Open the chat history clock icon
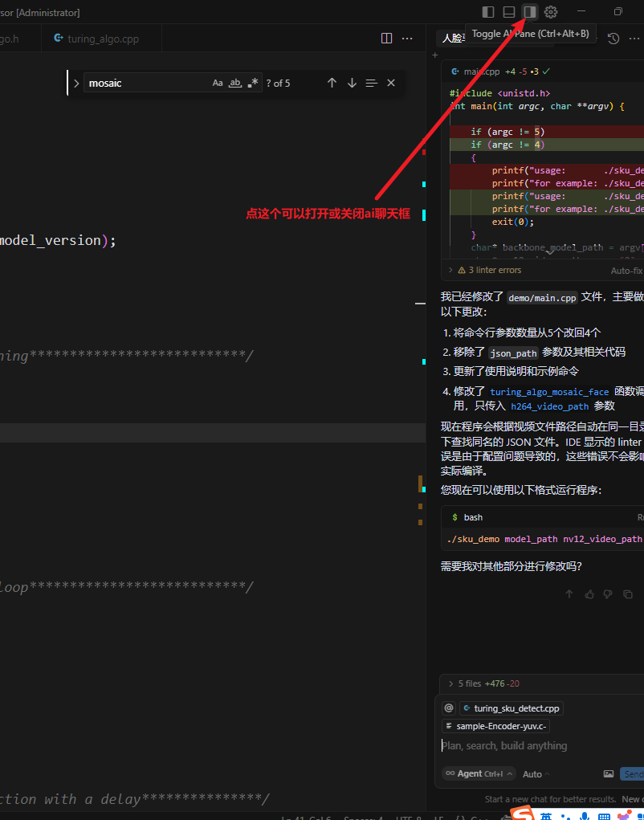 (x=613, y=39)
